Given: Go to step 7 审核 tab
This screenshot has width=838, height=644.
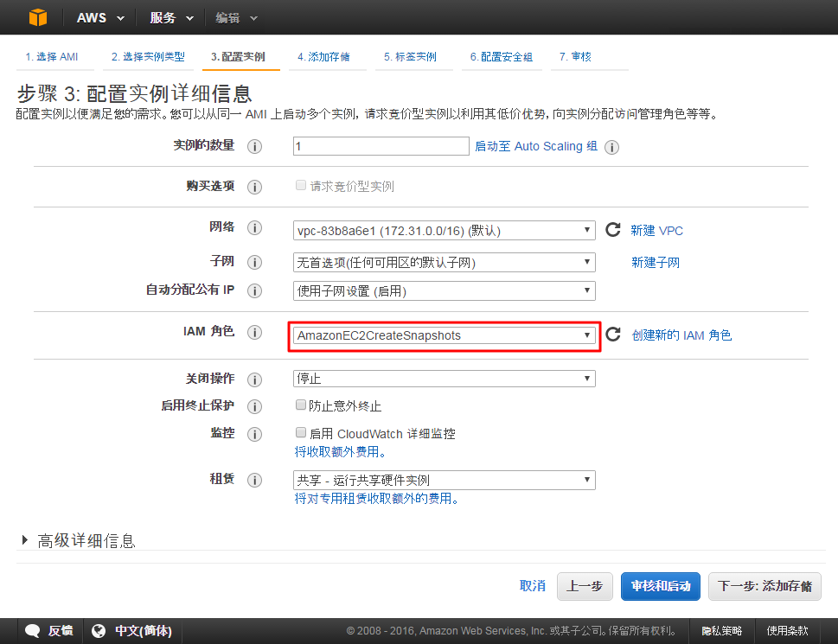Looking at the screenshot, I should pyautogui.click(x=575, y=56).
